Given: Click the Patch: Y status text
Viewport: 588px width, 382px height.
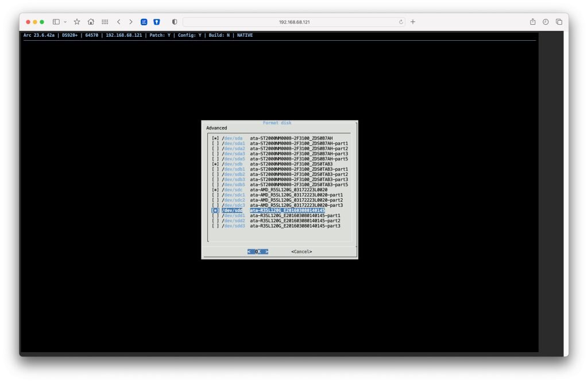Looking at the screenshot, I should [160, 35].
